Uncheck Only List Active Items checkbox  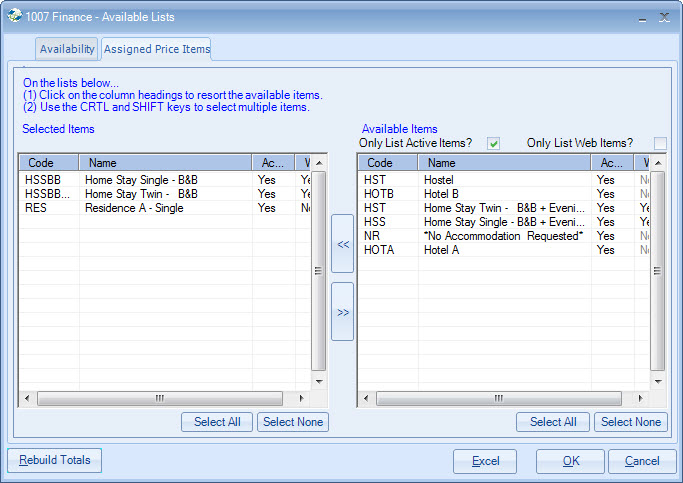pos(493,143)
